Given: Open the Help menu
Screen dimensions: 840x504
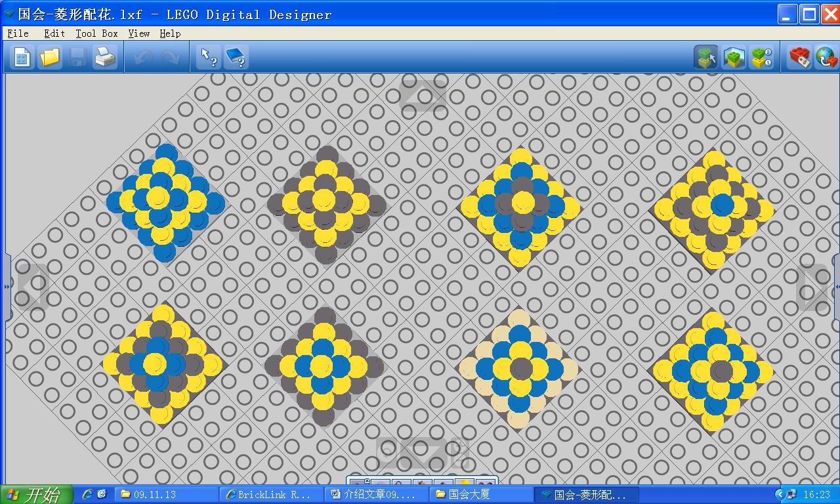Looking at the screenshot, I should click(170, 33).
